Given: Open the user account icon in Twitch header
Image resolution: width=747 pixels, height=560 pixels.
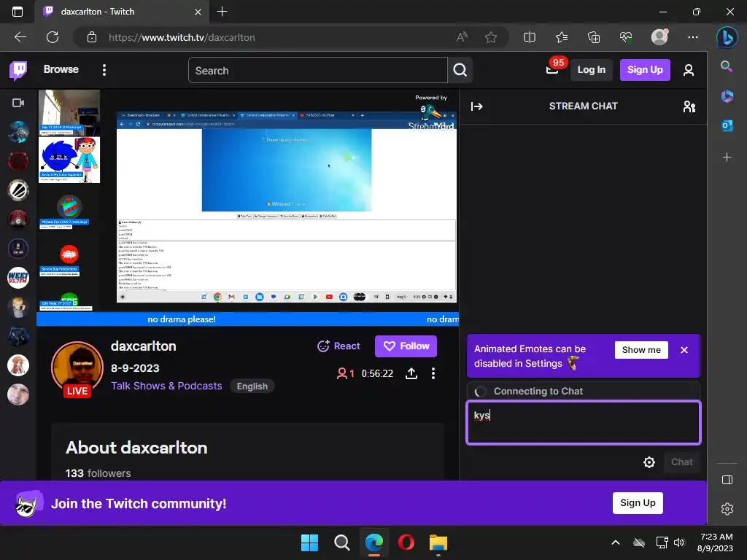Looking at the screenshot, I should click(688, 70).
